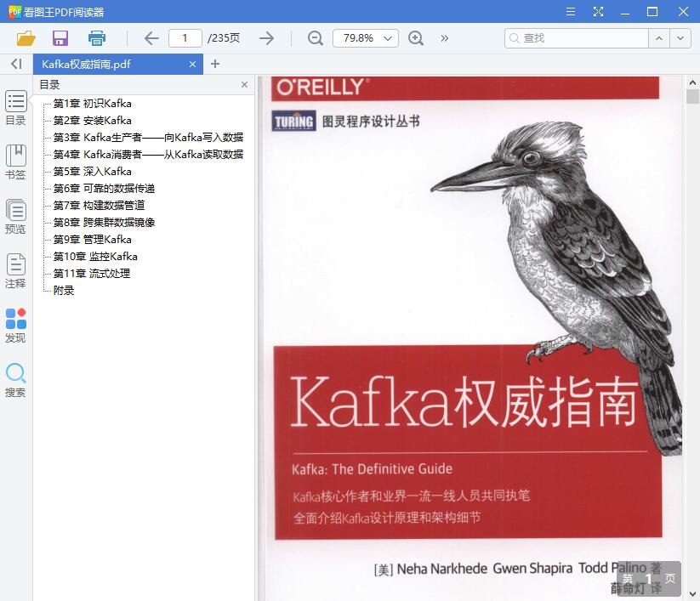
Task: Open the 目录 sidebar panel
Action: 15,108
